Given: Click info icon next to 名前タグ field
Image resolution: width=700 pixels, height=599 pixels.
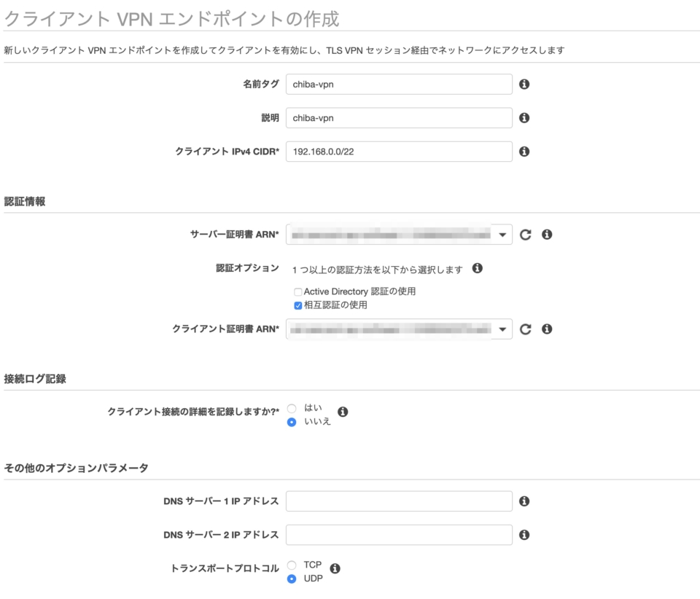Looking at the screenshot, I should [524, 84].
